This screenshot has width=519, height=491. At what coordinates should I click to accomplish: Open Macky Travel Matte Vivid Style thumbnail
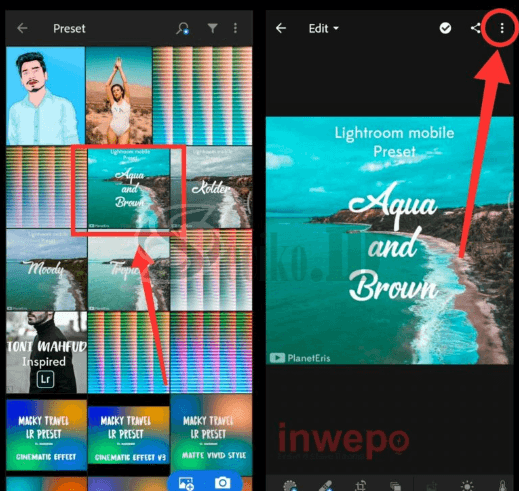[211, 435]
